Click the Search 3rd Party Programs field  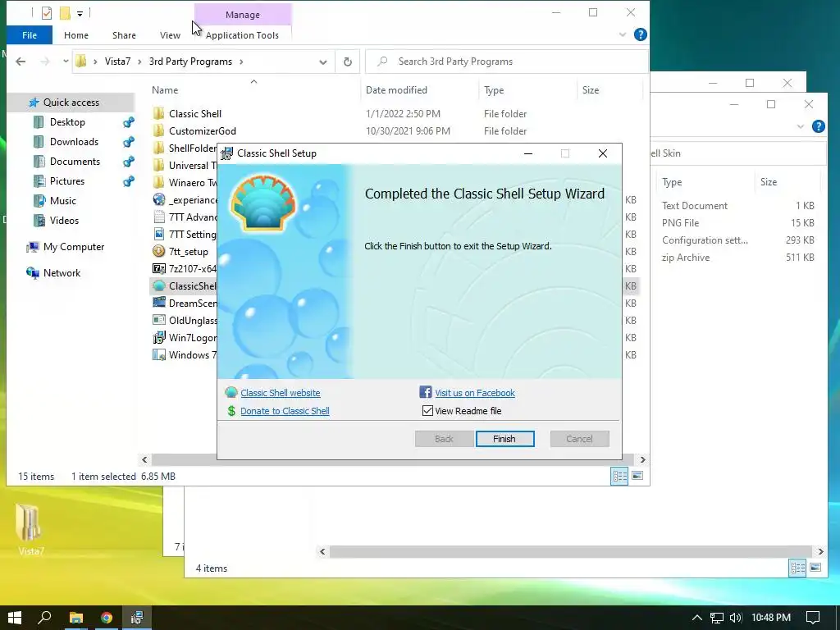pyautogui.click(x=507, y=62)
